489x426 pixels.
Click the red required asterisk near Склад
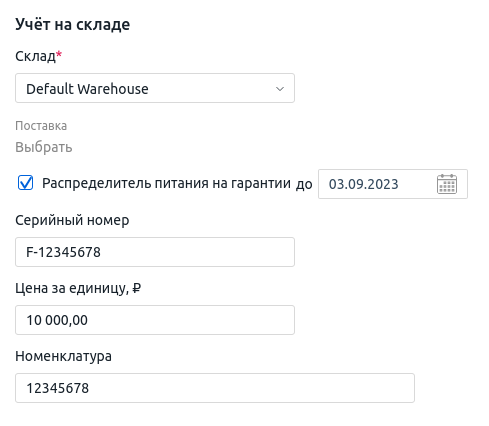pos(59,54)
